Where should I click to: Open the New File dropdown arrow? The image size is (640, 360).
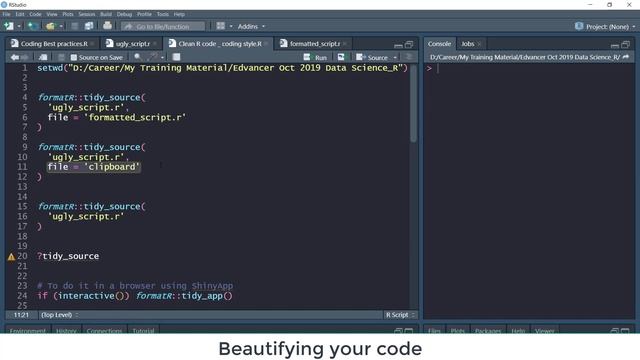pos(19,27)
